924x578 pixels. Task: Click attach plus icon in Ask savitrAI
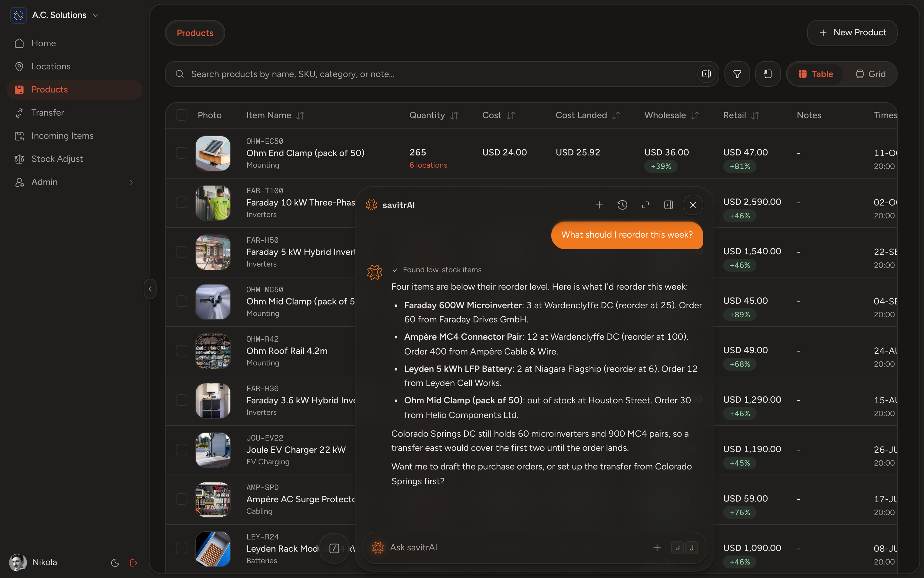(657, 548)
